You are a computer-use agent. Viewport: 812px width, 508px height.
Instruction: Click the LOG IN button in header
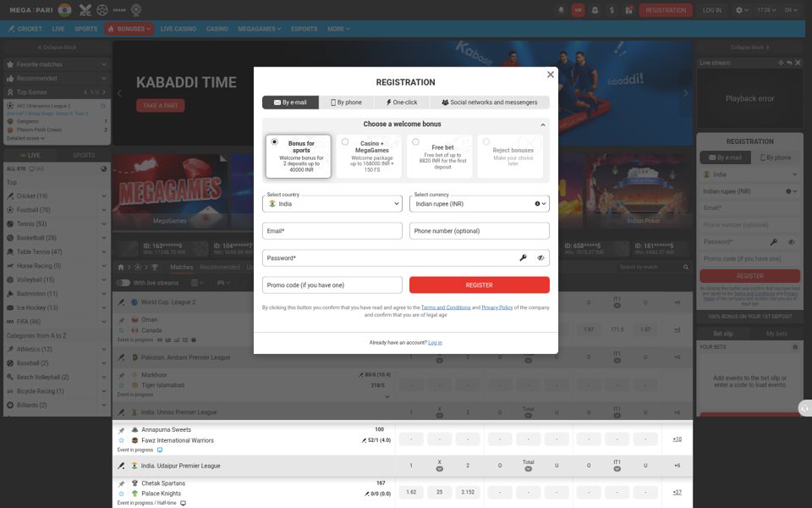[x=711, y=10]
